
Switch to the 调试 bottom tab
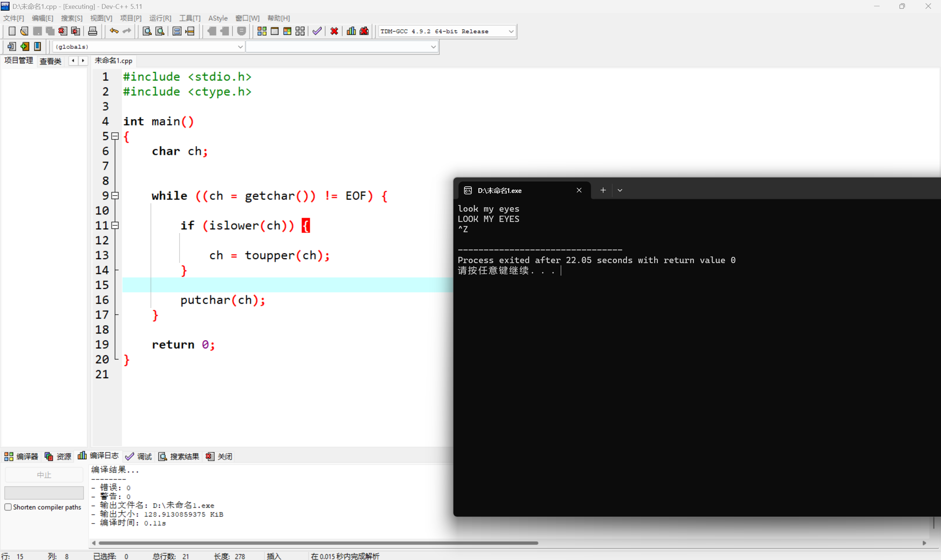tap(139, 456)
